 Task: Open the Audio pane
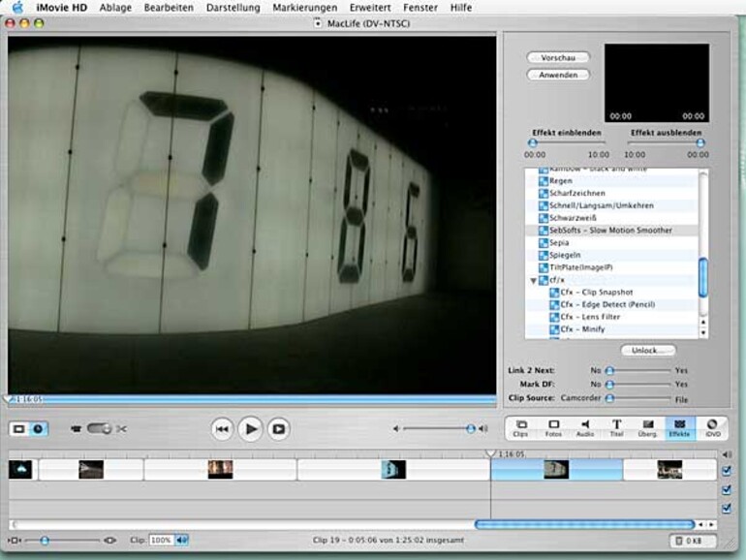[x=585, y=428]
